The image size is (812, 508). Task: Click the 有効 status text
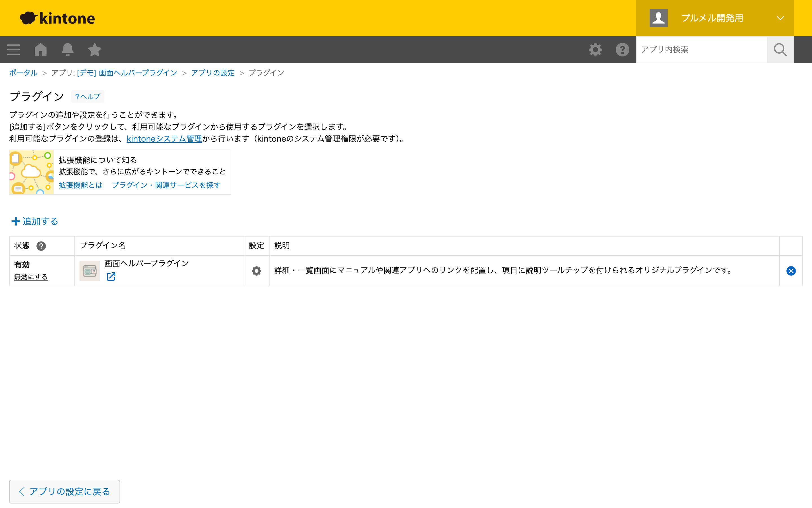point(22,265)
